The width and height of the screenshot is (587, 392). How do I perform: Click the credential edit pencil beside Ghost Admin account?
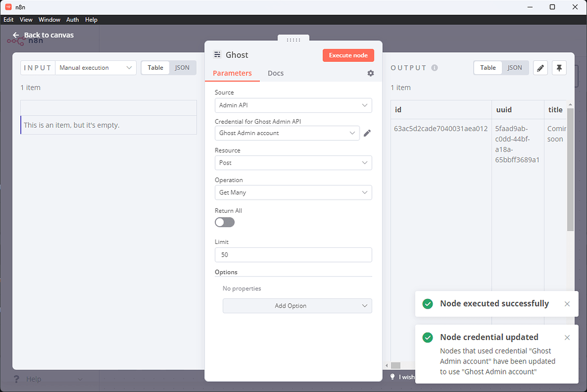coord(367,133)
